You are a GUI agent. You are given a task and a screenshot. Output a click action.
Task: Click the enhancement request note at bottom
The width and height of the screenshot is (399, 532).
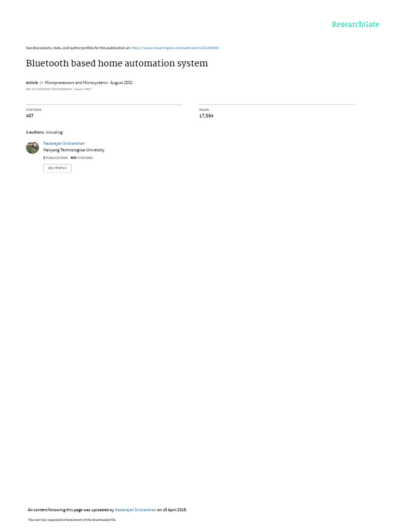point(72,520)
